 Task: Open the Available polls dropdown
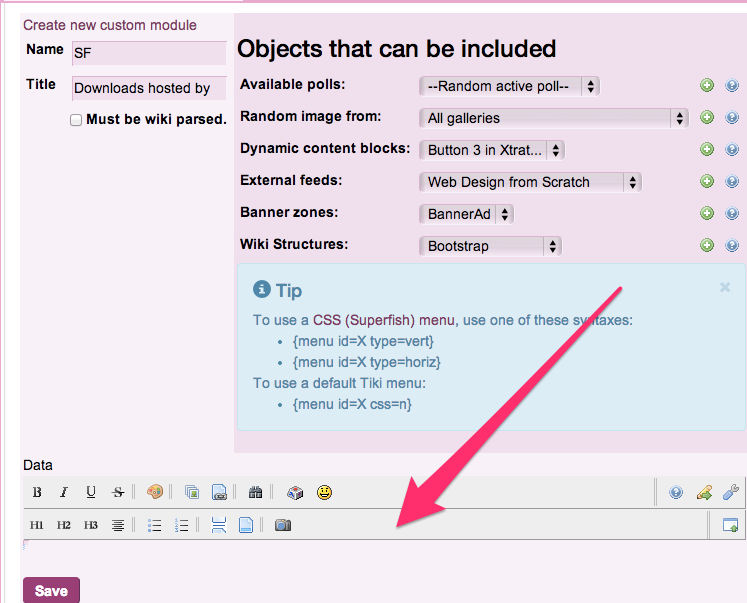click(x=508, y=86)
